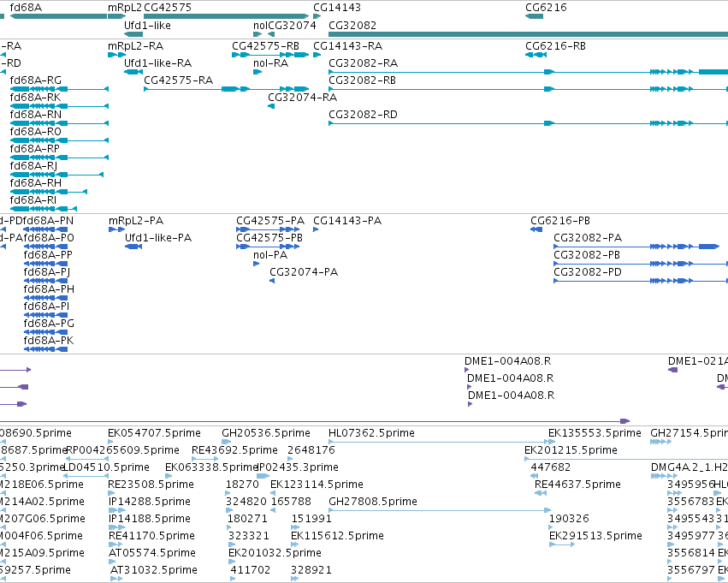Screen dimensions: 728x583
Task: Open protein nol-PA
Action: coord(257,264)
